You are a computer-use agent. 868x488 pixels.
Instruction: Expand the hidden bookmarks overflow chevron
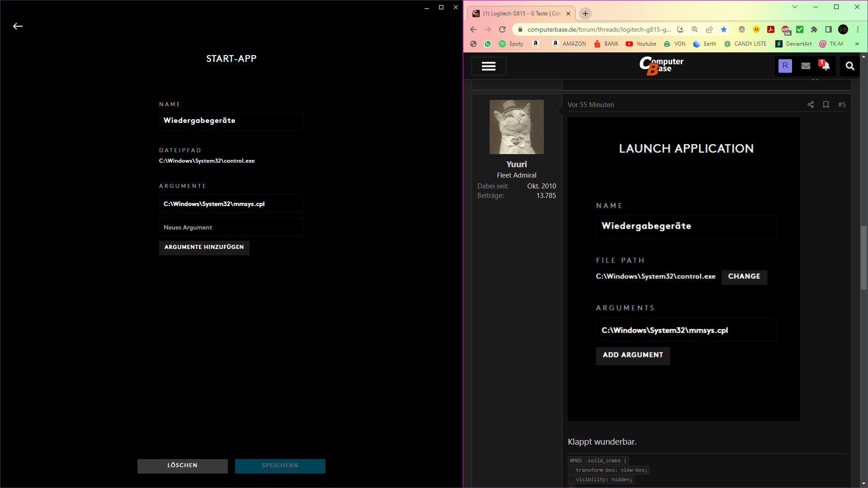click(857, 44)
